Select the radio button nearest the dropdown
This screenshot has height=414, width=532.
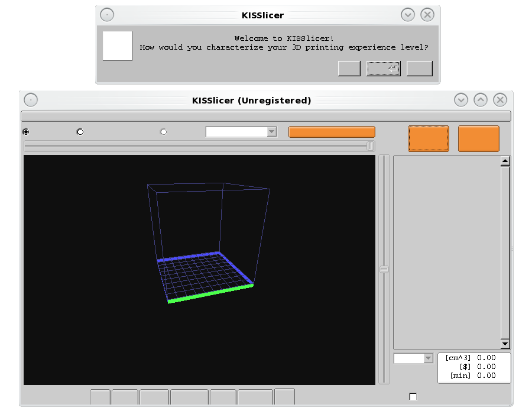[164, 132]
